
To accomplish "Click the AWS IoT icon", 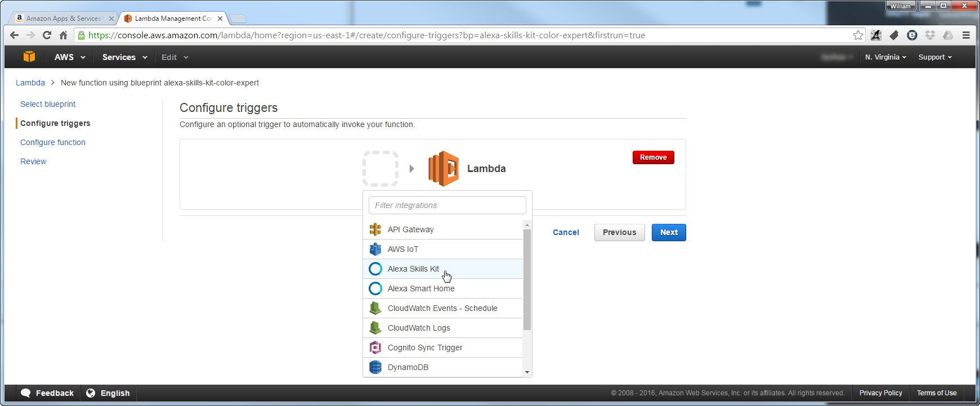I will tap(375, 249).
